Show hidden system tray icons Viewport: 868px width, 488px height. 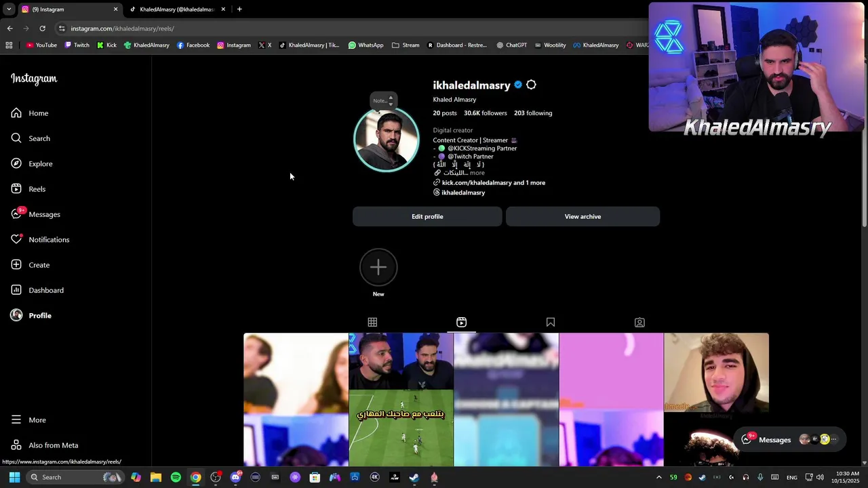pos(658,477)
